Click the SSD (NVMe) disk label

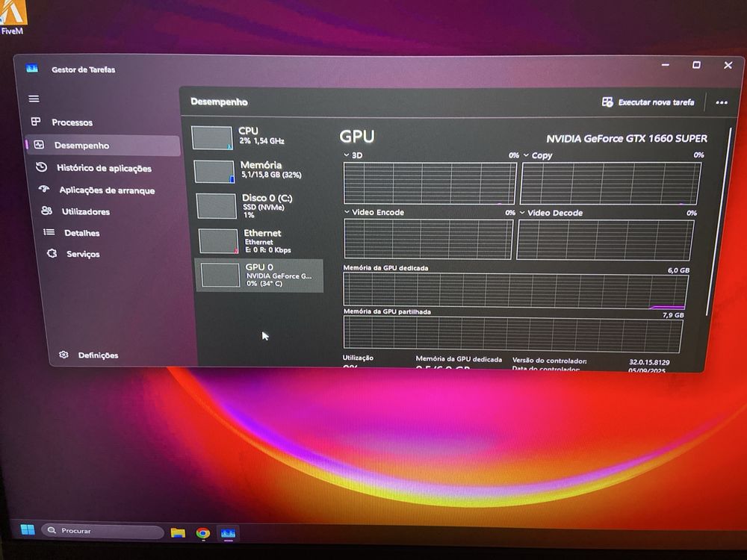[x=264, y=207]
